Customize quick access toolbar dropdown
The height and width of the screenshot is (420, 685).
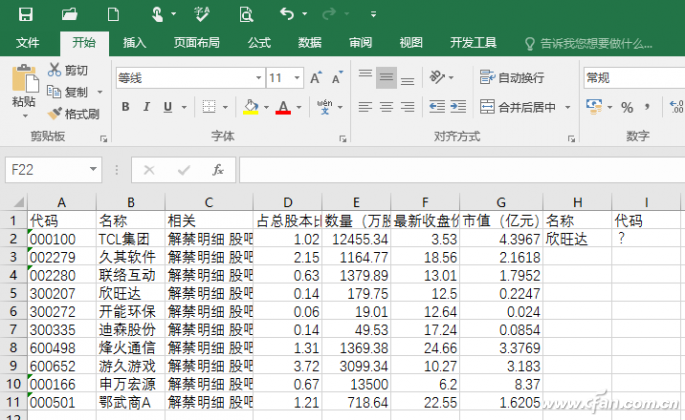tap(373, 14)
